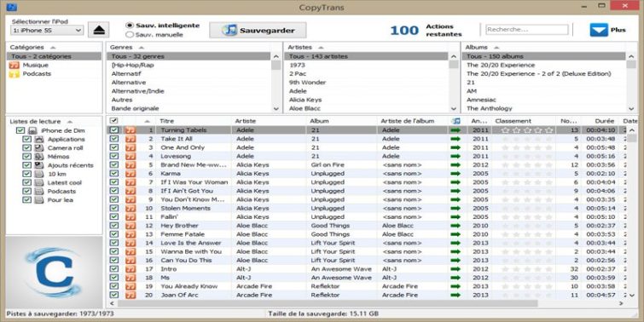Toggle the Ajouts récents checkbox

tap(26, 165)
